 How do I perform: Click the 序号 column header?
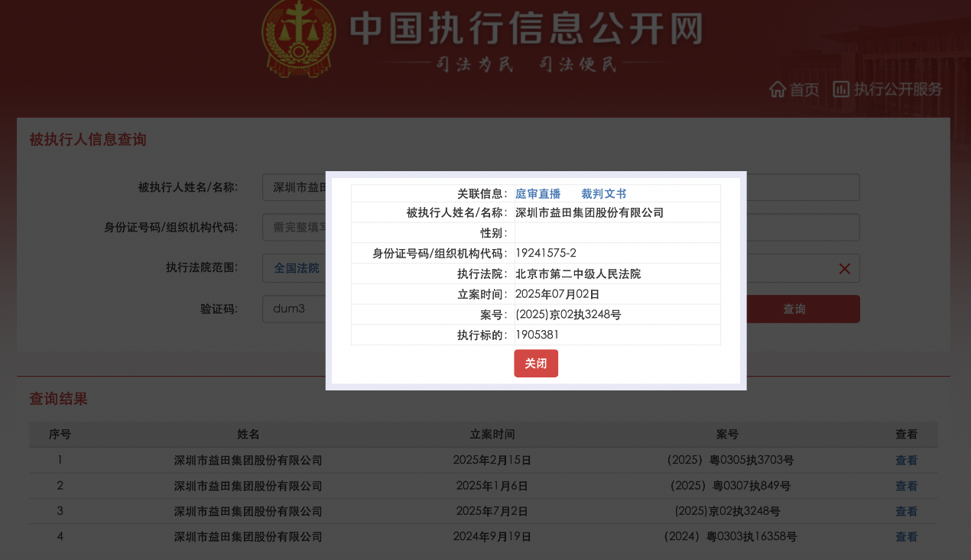(x=60, y=435)
